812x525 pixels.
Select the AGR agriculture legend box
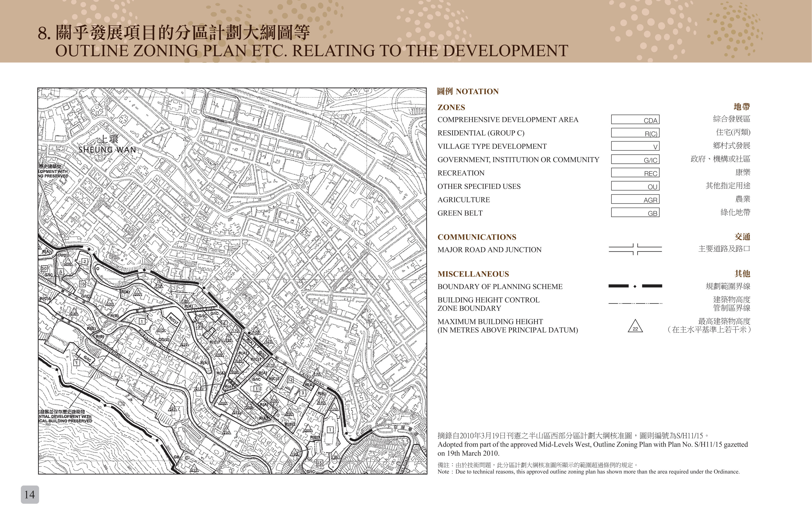tap(635, 199)
